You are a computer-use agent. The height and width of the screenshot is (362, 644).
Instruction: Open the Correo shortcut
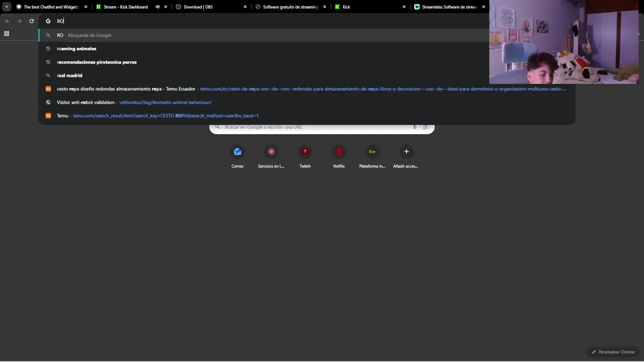click(237, 156)
